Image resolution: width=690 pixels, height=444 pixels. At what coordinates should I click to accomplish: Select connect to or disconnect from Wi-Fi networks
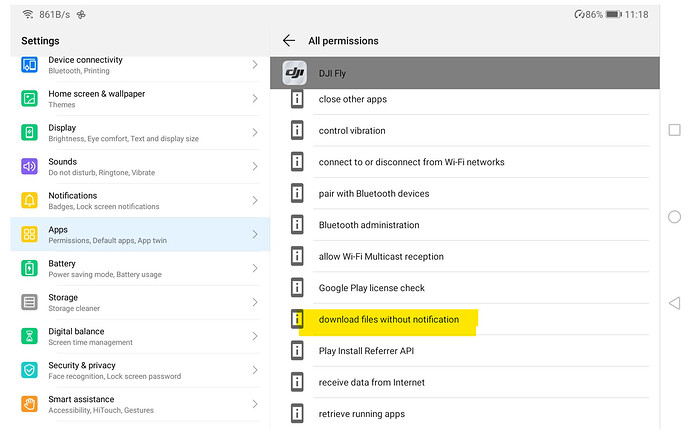[465, 162]
